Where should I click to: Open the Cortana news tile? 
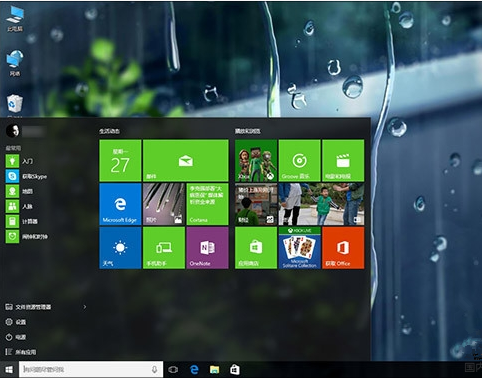point(207,204)
